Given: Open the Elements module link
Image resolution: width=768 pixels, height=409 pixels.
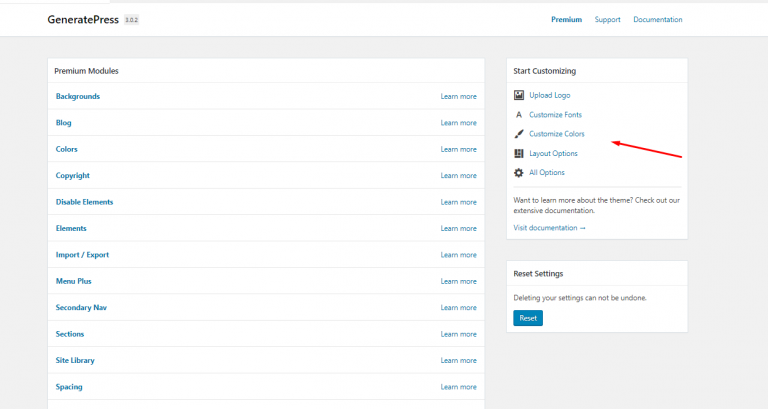Looking at the screenshot, I should pyautogui.click(x=71, y=228).
